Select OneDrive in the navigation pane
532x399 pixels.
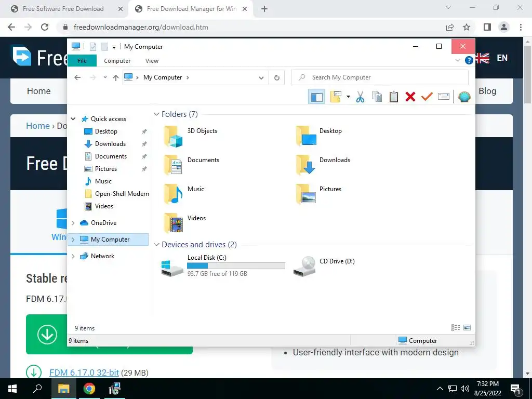click(103, 223)
